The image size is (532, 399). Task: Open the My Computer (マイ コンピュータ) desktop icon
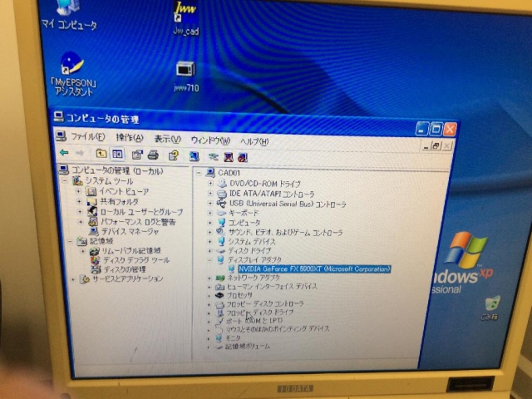click(70, 15)
